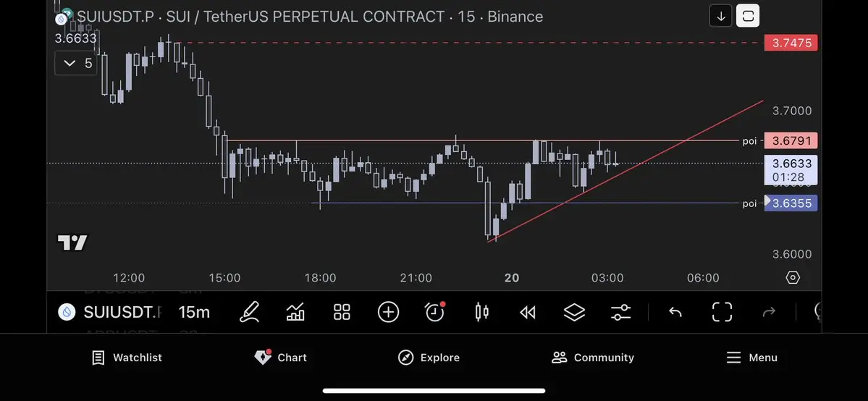868x401 pixels.
Task: Switch to the Explore tab
Action: [429, 358]
